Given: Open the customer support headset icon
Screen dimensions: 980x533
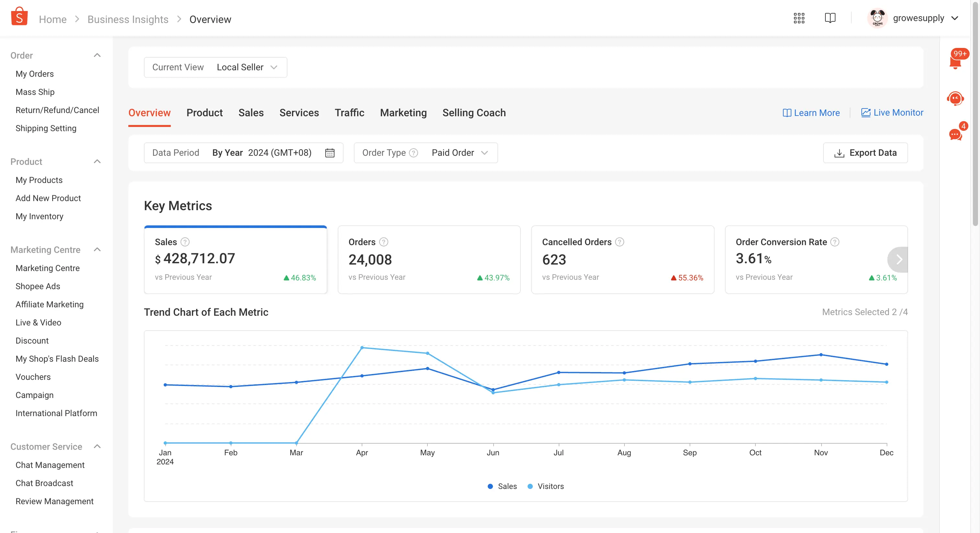Looking at the screenshot, I should pos(955,99).
